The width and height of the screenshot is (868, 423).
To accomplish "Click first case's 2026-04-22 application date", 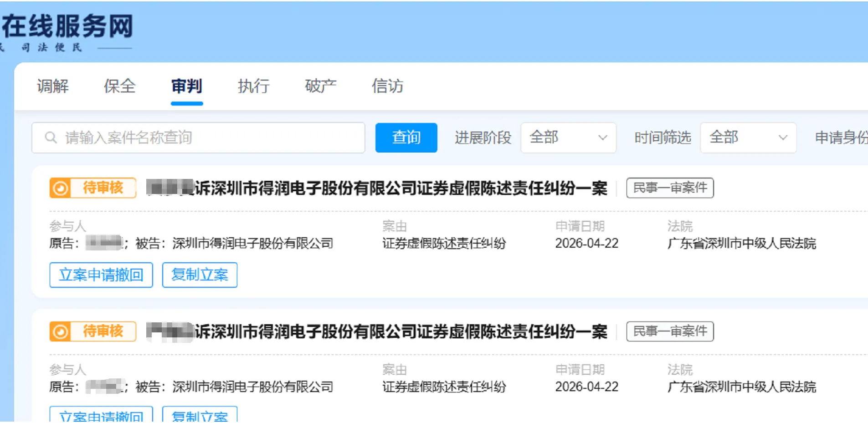I will click(x=586, y=243).
